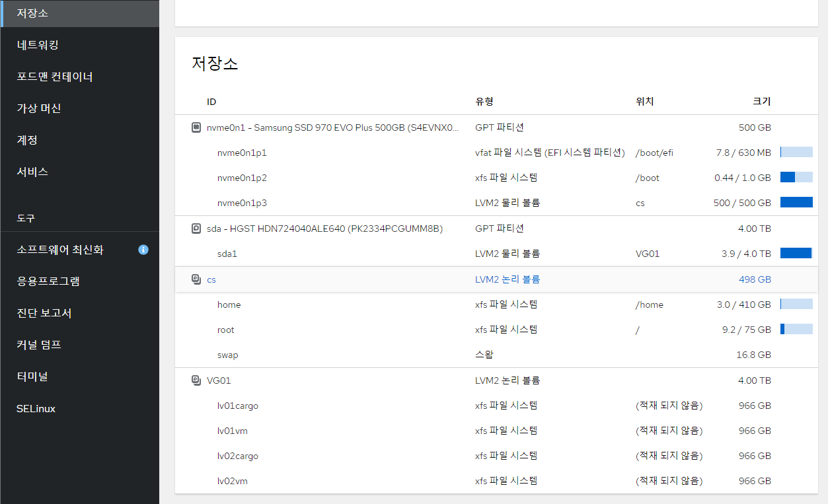This screenshot has height=504, width=828.
Task: Open the cs volume group
Action: click(496, 279)
